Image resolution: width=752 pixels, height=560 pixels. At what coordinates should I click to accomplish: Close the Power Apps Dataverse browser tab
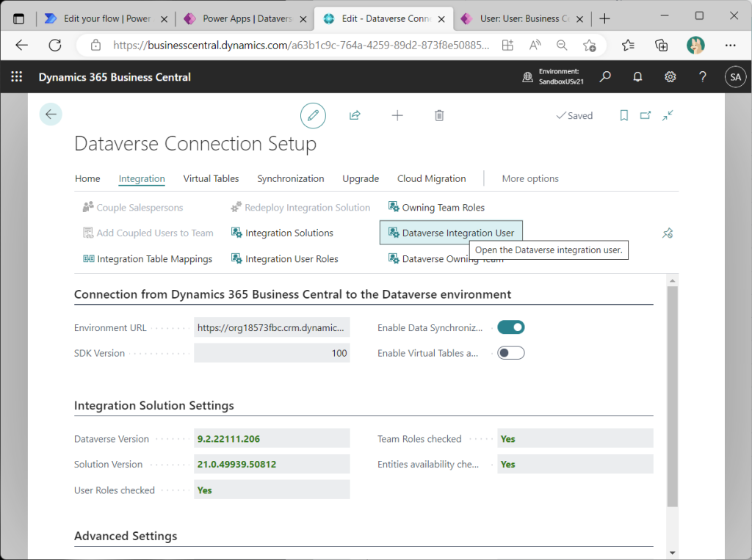[303, 19]
